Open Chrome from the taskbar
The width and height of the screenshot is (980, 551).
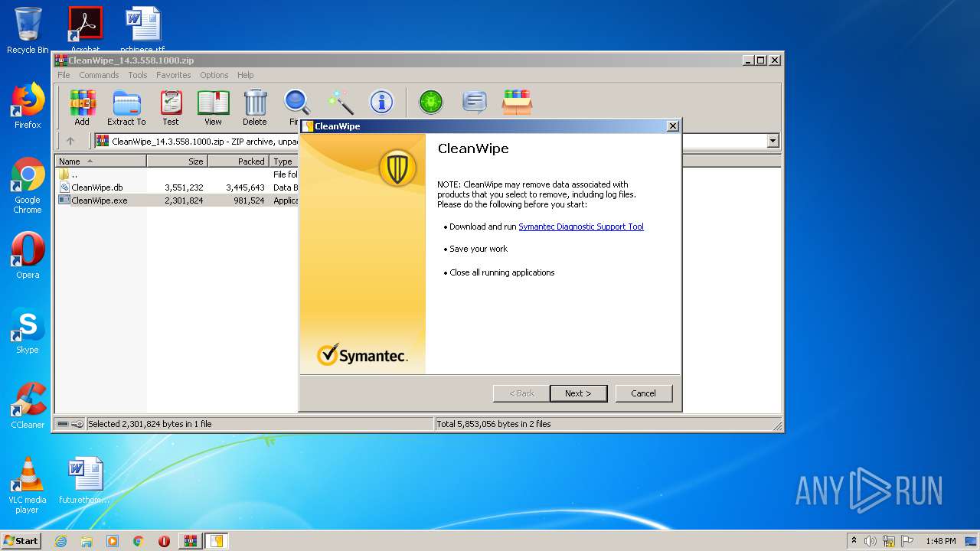click(139, 541)
